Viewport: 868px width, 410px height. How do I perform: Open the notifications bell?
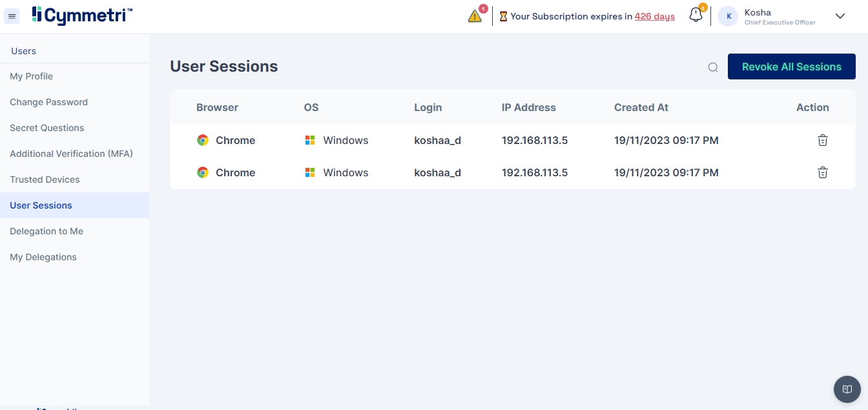[x=696, y=15]
